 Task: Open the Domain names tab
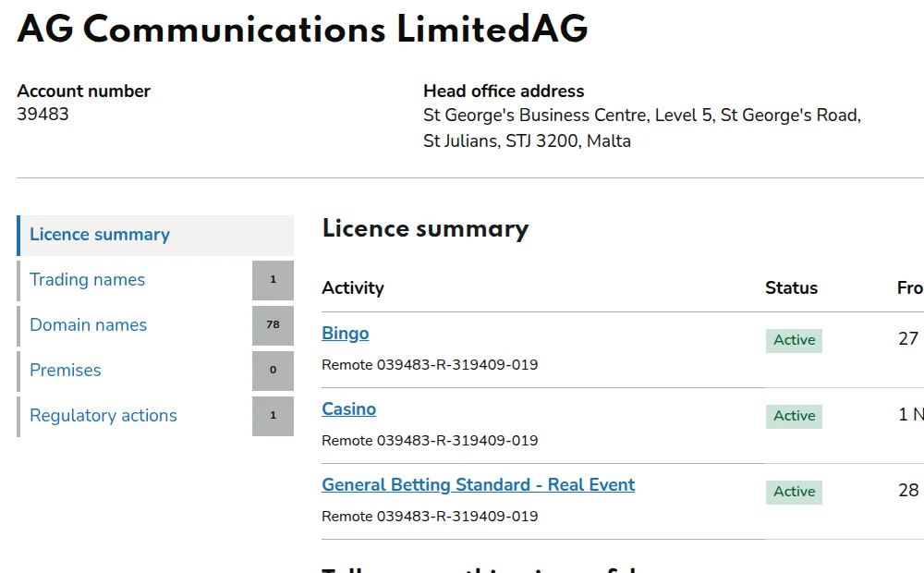coord(89,324)
